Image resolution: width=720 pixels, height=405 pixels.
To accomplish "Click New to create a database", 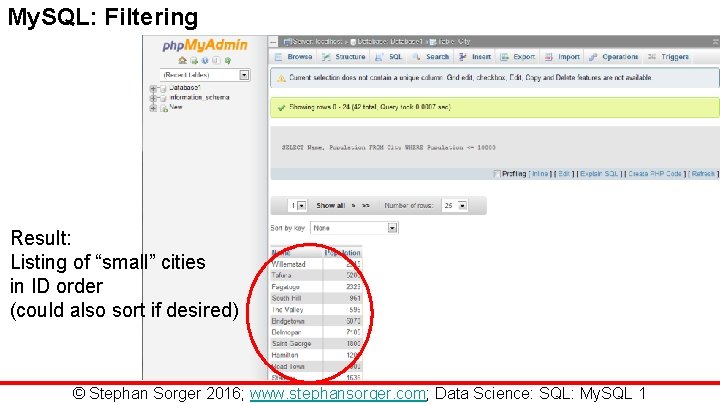I will pyautogui.click(x=176, y=107).
